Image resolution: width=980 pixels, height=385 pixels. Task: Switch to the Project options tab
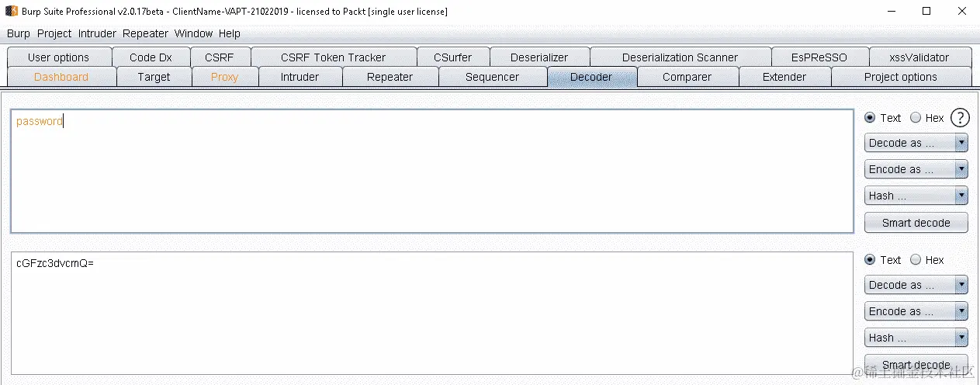pyautogui.click(x=901, y=77)
